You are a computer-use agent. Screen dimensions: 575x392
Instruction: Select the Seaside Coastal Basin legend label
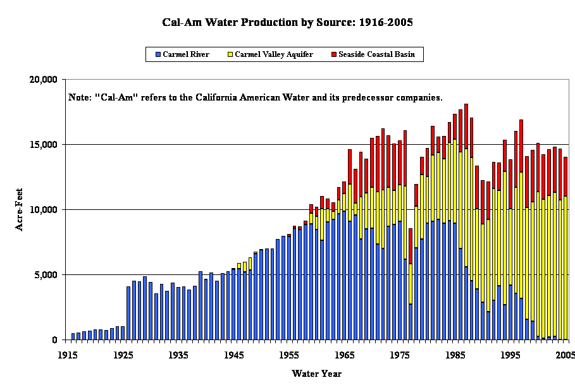[376, 54]
